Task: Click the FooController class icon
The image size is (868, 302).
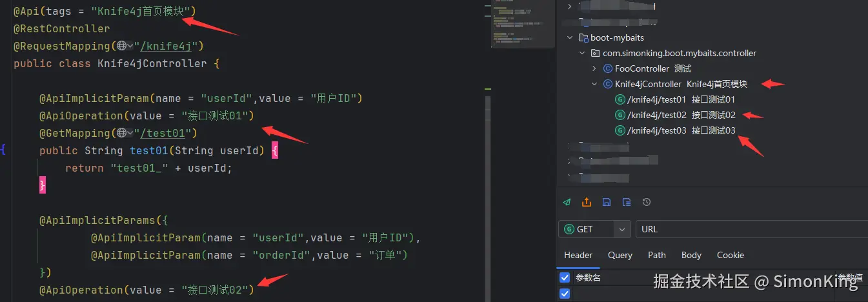Action: tap(608, 68)
